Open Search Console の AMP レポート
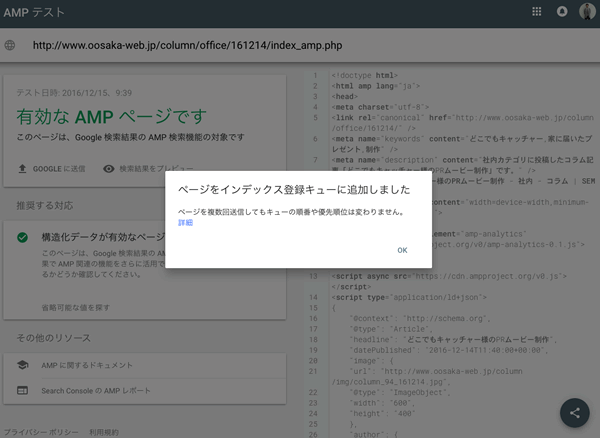The height and width of the screenshot is (438, 600). 96,391
